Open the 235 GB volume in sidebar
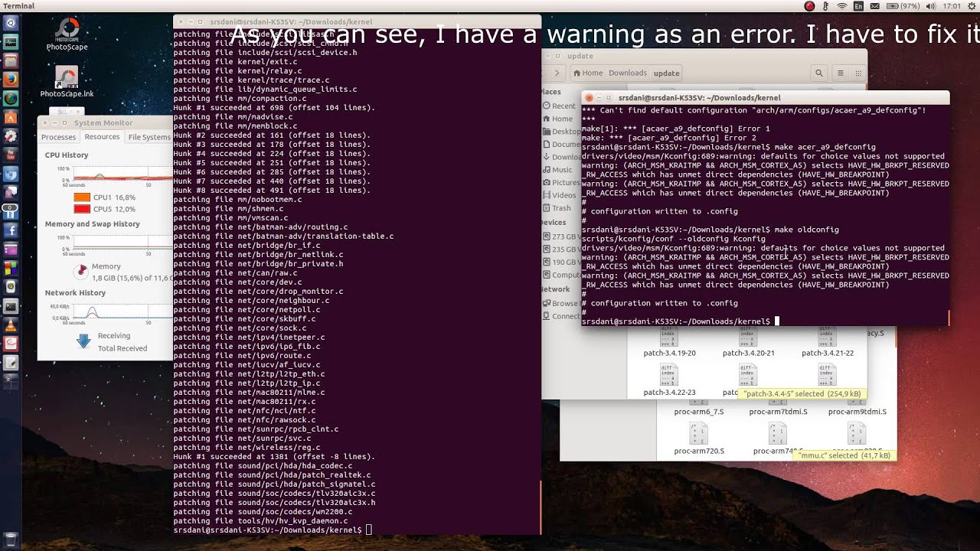This screenshot has height=551, width=980. click(560, 249)
